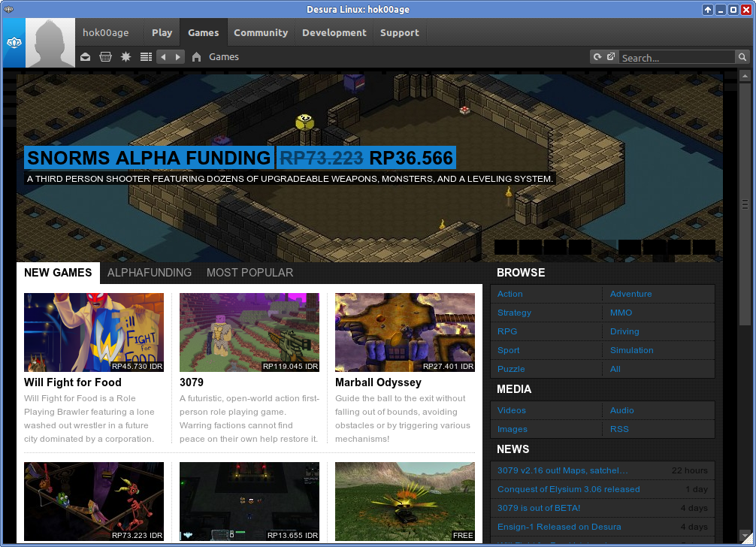Open the Audio media link
The image size is (756, 547).
[622, 410]
